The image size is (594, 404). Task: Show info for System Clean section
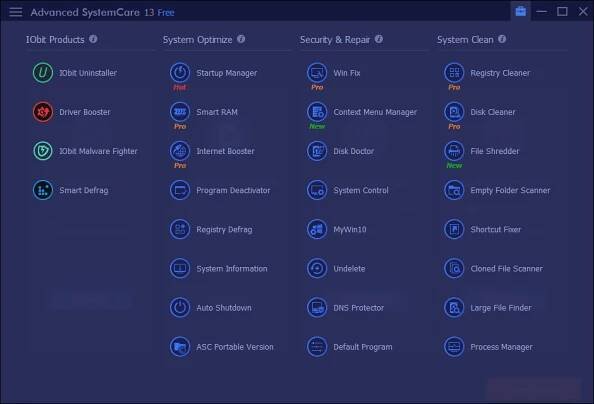502,39
